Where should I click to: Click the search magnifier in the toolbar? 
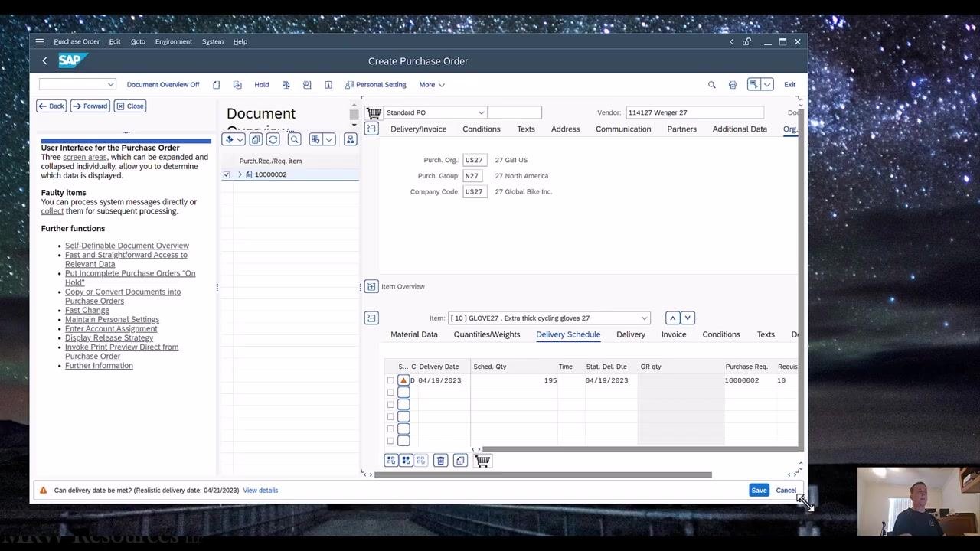coord(711,85)
